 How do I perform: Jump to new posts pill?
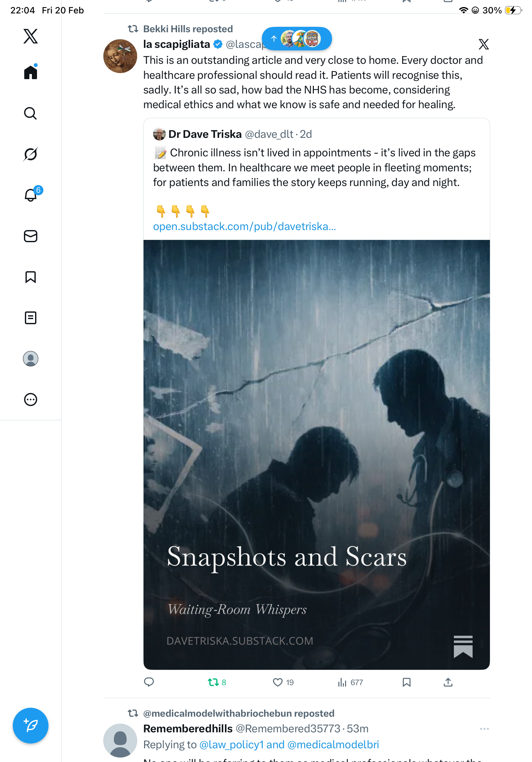coord(297,39)
